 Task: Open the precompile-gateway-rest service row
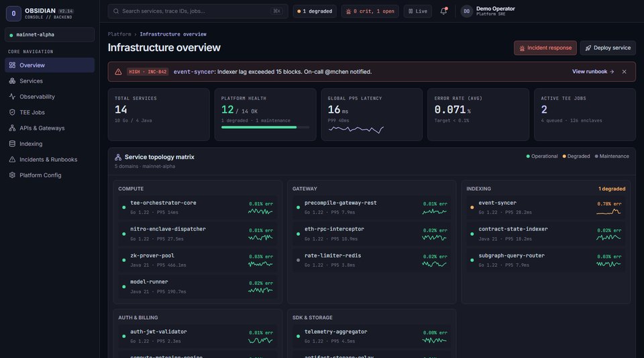tap(372, 208)
